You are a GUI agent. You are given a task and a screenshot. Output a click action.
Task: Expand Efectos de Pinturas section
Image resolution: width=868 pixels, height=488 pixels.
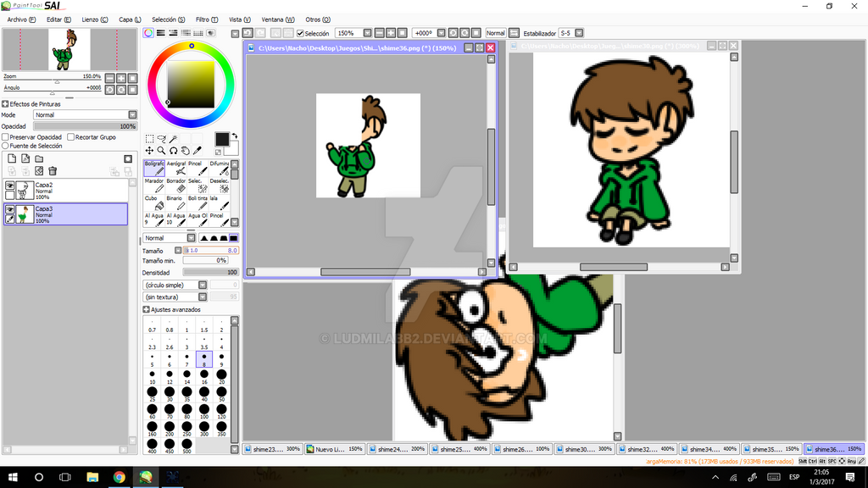click(x=5, y=104)
